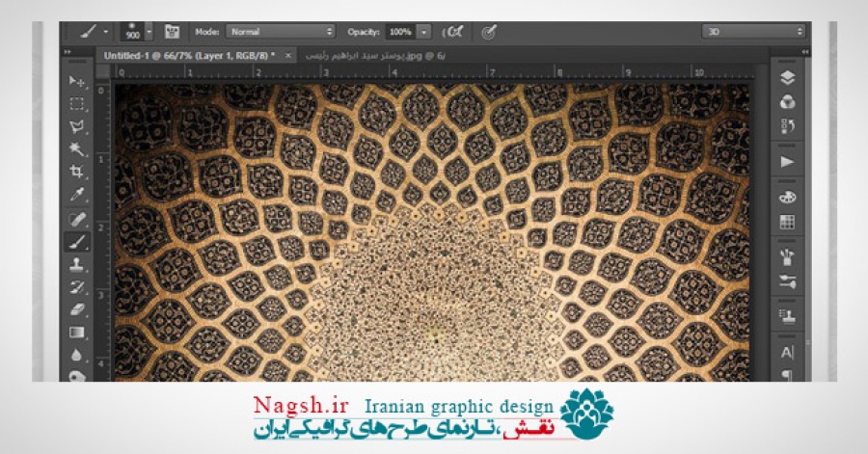Viewport: 868px width, 454px height.
Task: Select the Brush tool in toolbox
Action: tap(77, 242)
